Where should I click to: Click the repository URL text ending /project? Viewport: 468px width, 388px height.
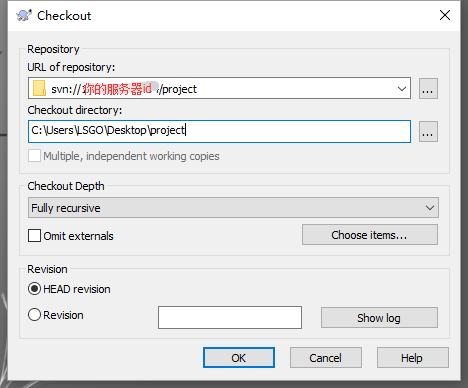(x=124, y=89)
